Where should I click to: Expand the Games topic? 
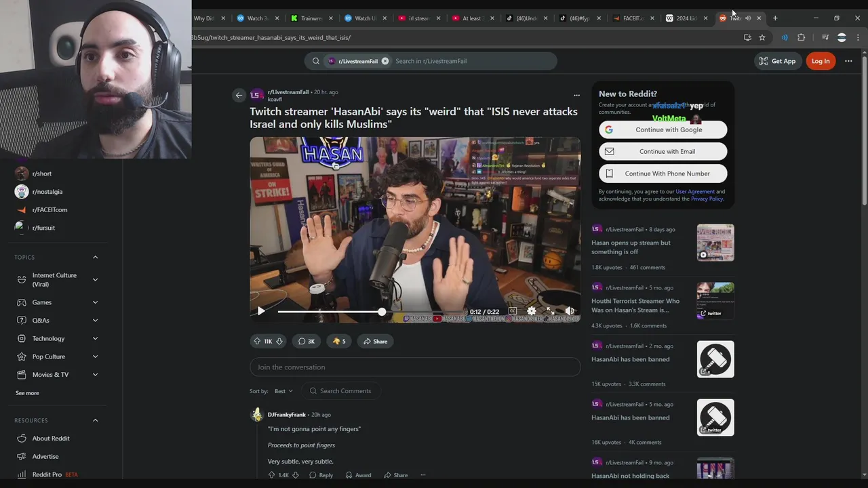[x=96, y=302]
